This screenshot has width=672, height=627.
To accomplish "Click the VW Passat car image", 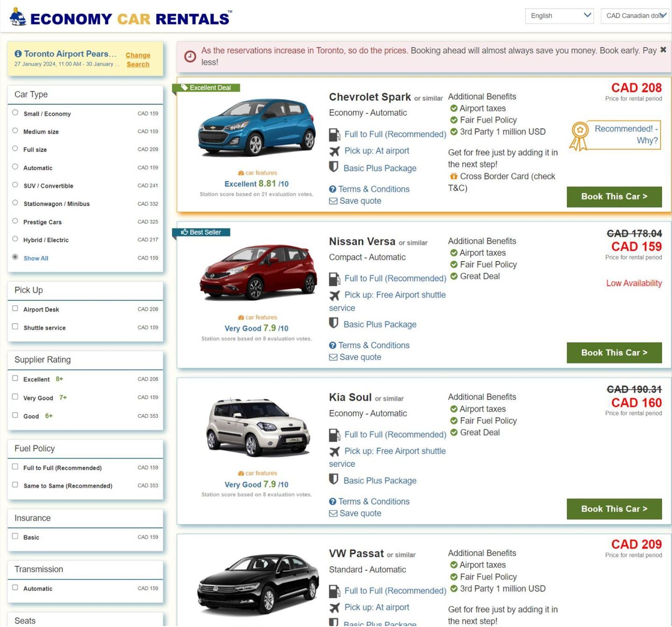I will [x=258, y=585].
